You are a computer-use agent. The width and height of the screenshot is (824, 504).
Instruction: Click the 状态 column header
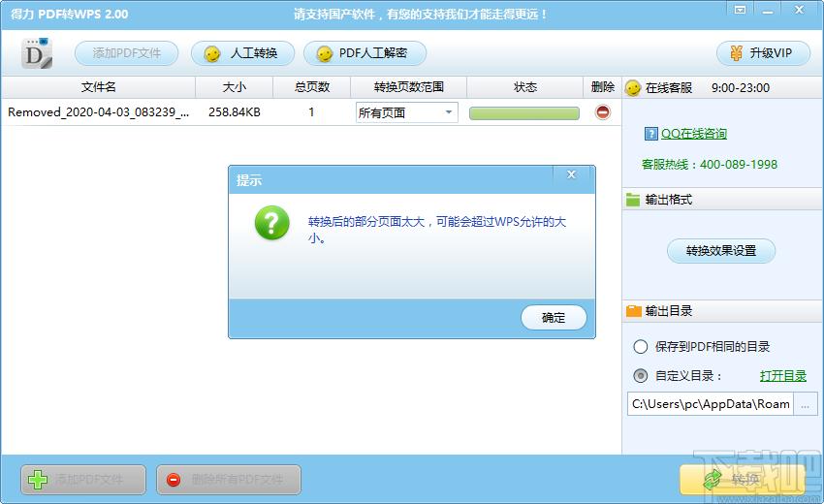[525, 87]
